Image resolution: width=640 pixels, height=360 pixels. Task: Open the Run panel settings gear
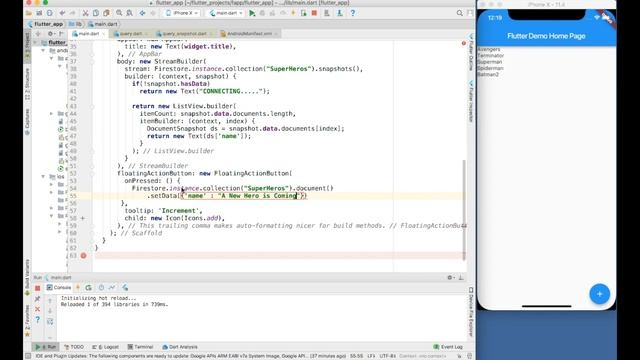450,278
